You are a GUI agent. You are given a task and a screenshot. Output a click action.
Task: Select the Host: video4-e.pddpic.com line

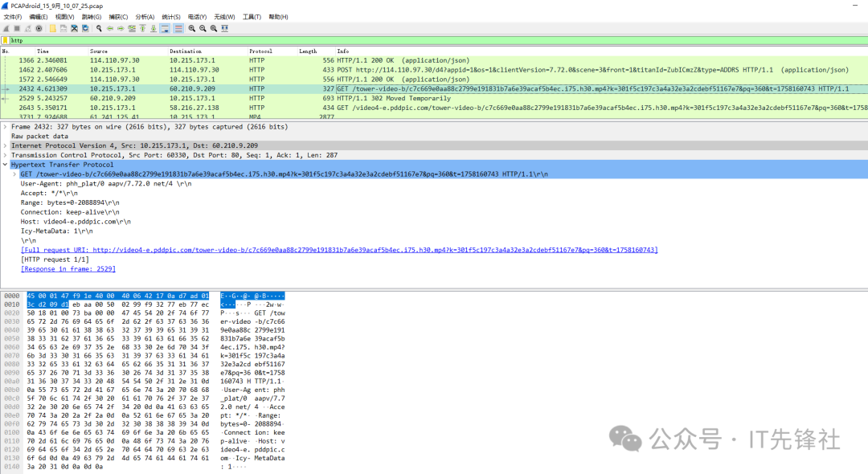point(76,221)
